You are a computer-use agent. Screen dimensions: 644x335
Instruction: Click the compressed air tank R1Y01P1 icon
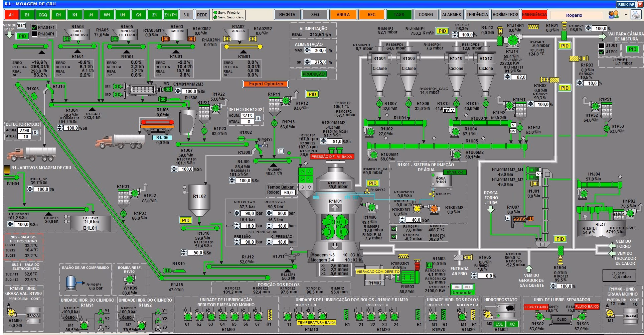[x=71, y=283]
